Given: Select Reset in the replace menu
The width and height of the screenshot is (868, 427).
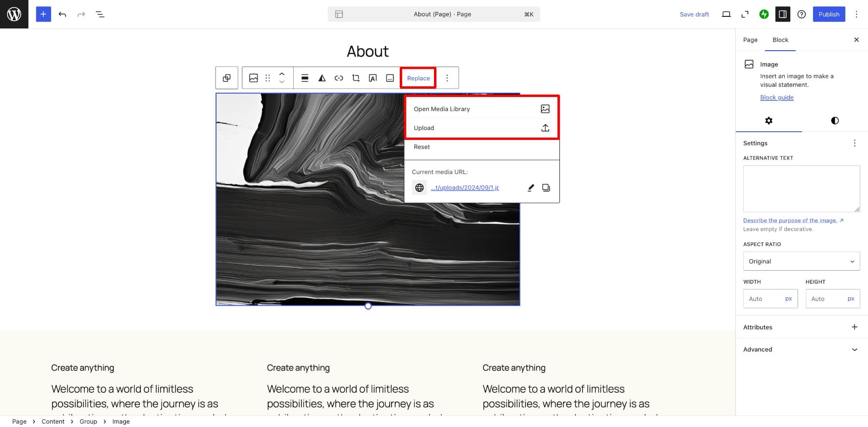Looking at the screenshot, I should pos(482,147).
